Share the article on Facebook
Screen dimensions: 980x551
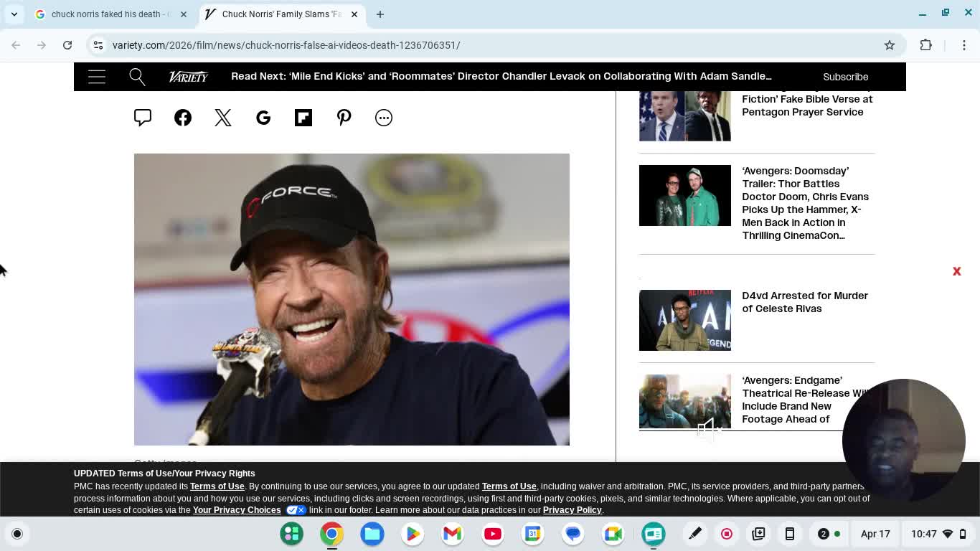(182, 117)
